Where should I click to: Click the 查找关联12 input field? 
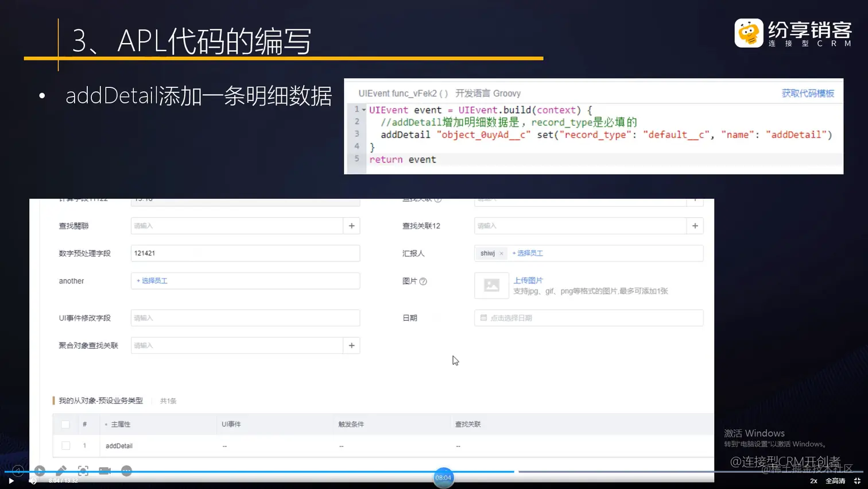coord(580,226)
